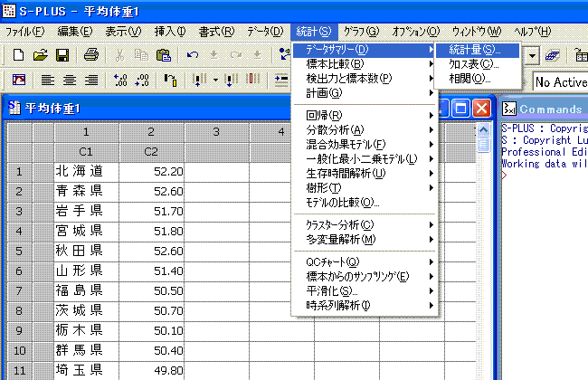Expand the 分散分析(A) submenu
This screenshot has width=588, height=380.
(365, 129)
